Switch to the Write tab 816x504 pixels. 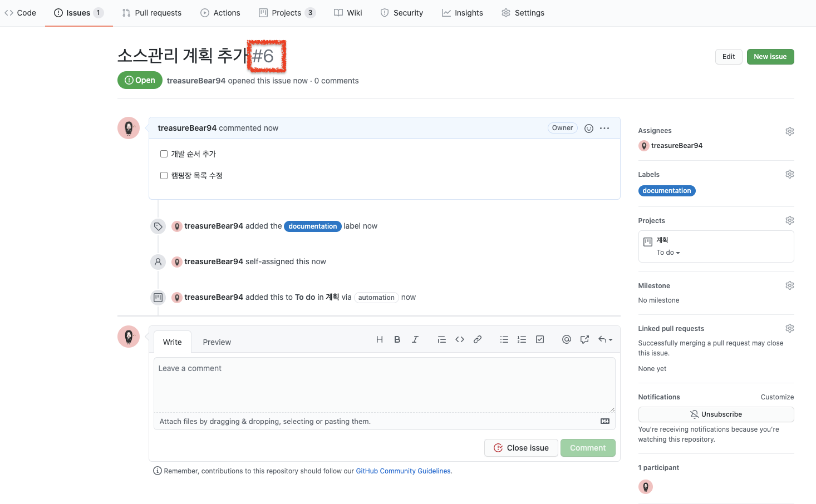[173, 342]
